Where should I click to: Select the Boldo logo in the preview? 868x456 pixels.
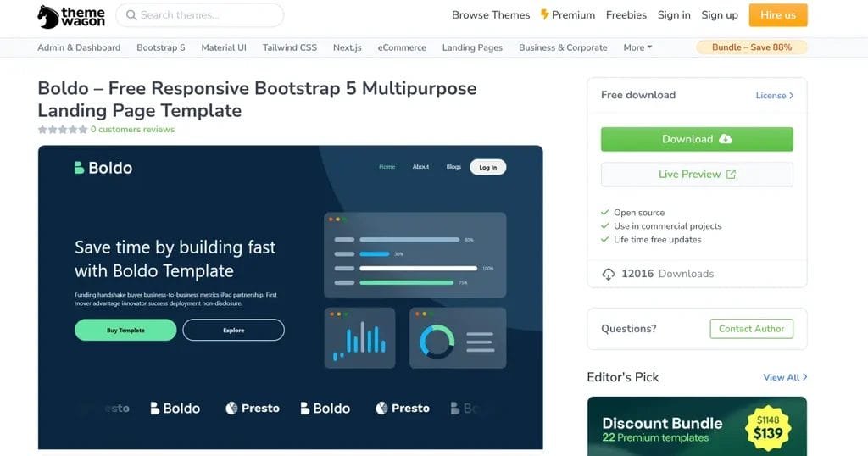tap(103, 168)
